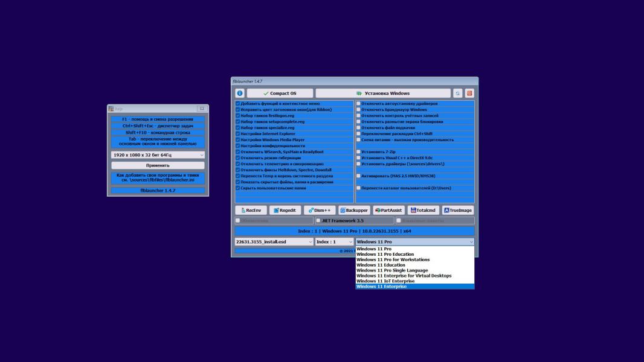Enable the Установить 7-Zip checkbox
The image size is (644, 362).
358,152
